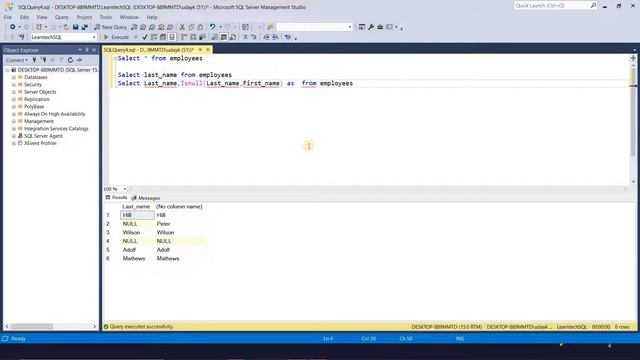Toggle Include Live Query Statistics
The height and width of the screenshot is (360, 640).
pos(193,37)
